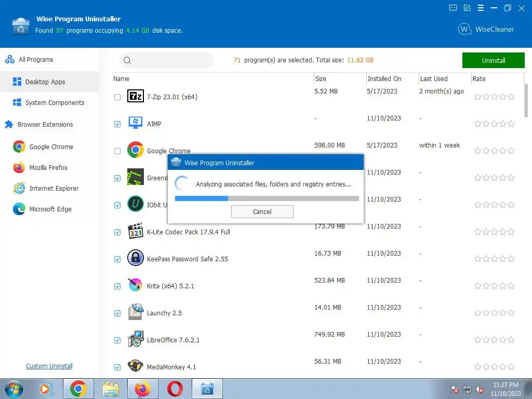Click the analyzing progress bar
Screen dimensions: 532x399
tap(267, 198)
